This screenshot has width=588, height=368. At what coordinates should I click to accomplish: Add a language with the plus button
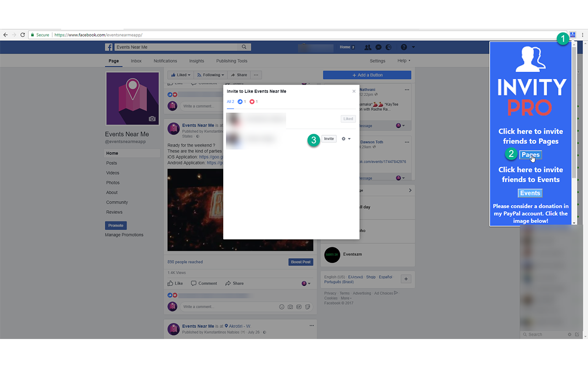(x=406, y=279)
